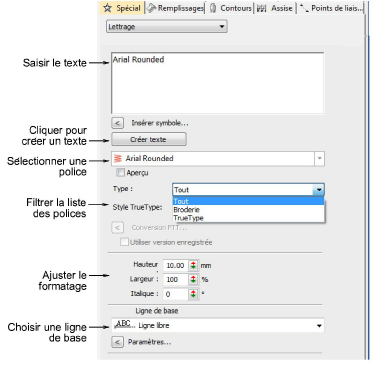Click the Paramètres label text

pyautogui.click(x=149, y=342)
